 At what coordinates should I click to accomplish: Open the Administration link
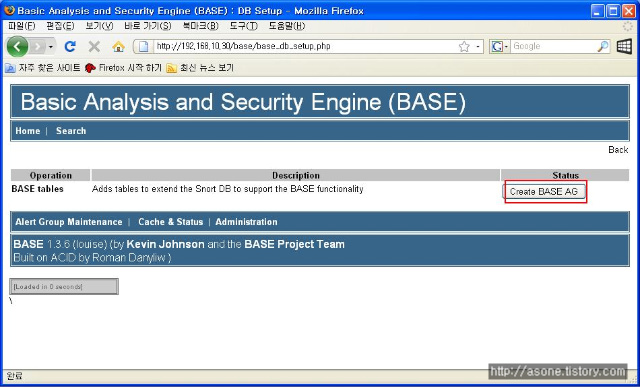coord(246,222)
